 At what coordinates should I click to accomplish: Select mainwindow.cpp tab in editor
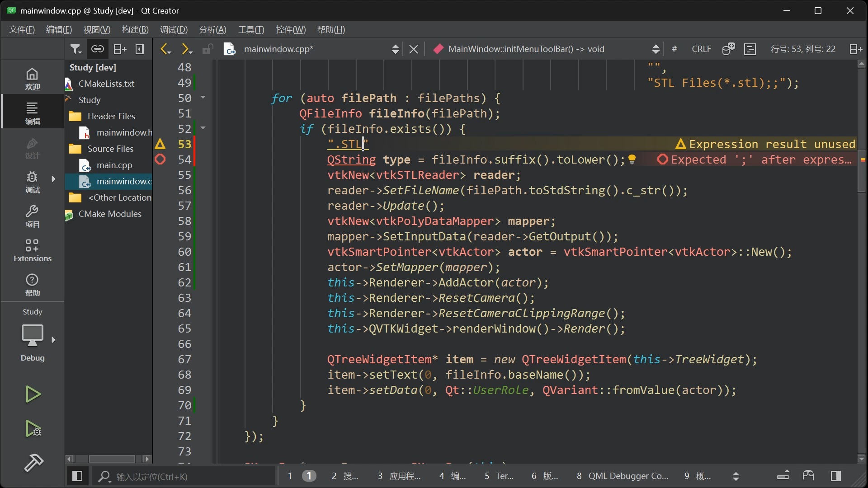coord(279,49)
